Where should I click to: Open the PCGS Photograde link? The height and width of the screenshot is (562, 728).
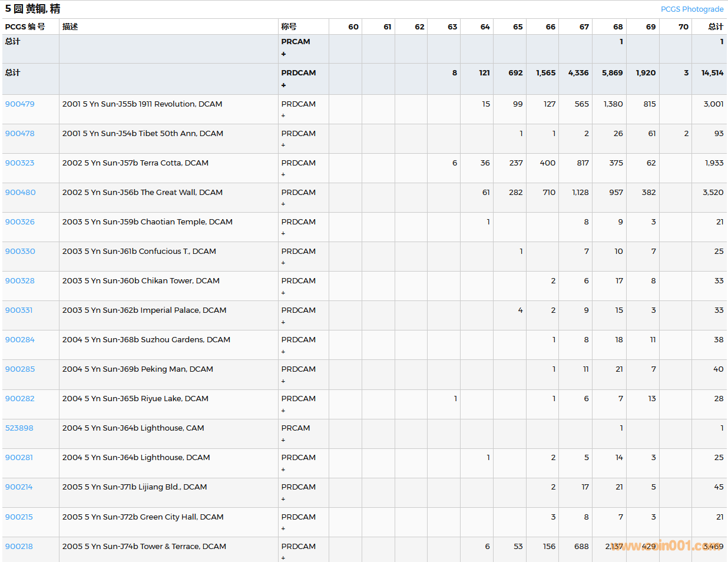click(691, 9)
